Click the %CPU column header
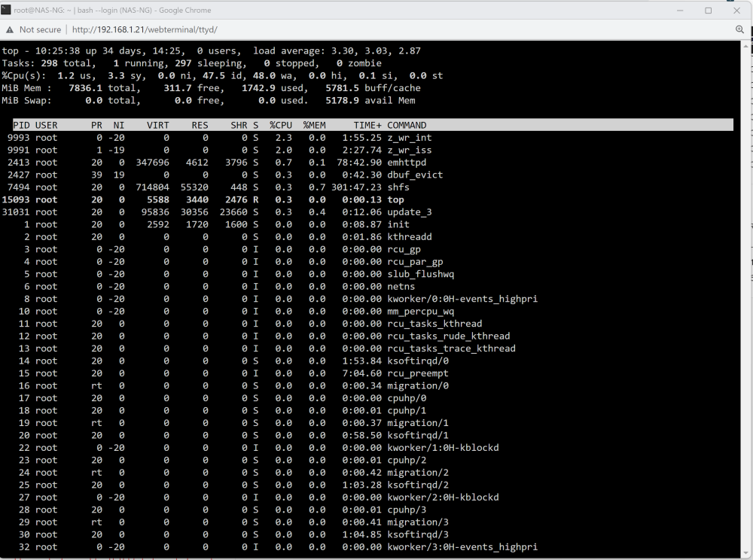Image resolution: width=753 pixels, height=560 pixels. click(x=281, y=125)
